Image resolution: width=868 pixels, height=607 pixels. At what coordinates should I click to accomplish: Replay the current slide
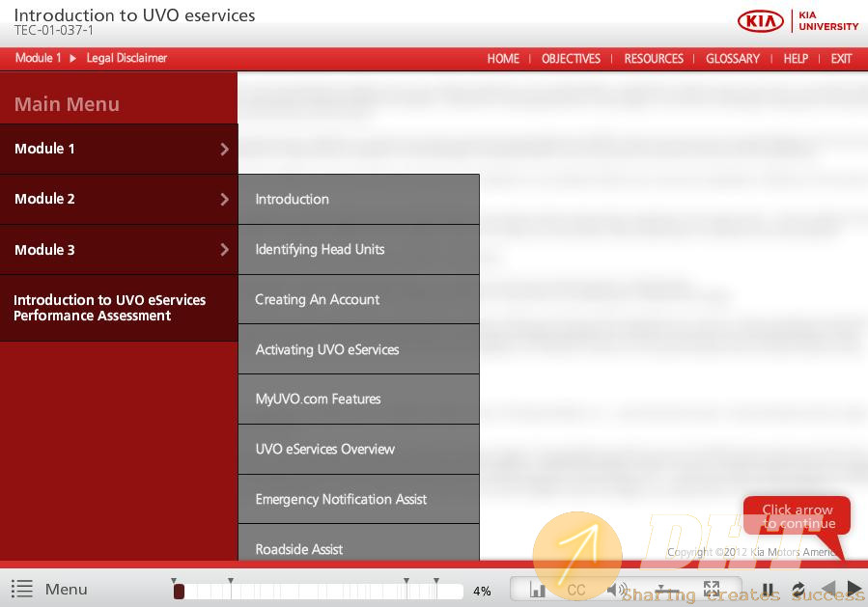click(798, 590)
